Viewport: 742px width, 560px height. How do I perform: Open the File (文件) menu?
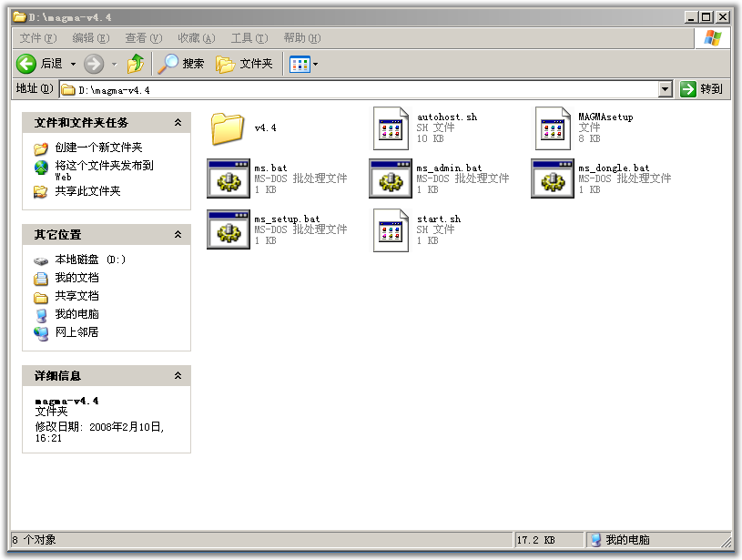coord(38,38)
